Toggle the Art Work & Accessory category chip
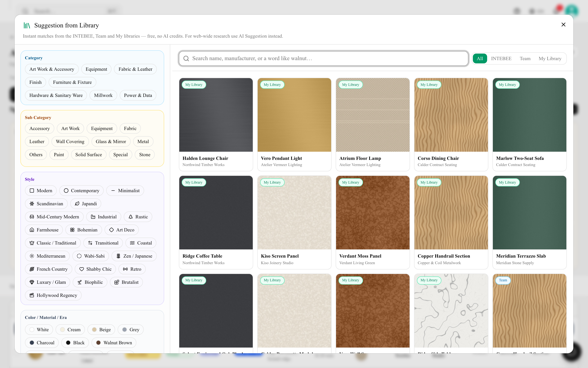 point(51,69)
